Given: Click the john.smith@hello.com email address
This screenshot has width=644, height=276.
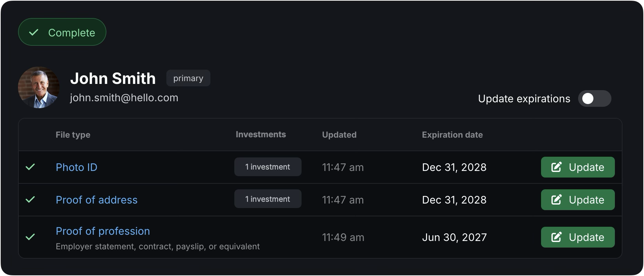Looking at the screenshot, I should click(x=124, y=98).
